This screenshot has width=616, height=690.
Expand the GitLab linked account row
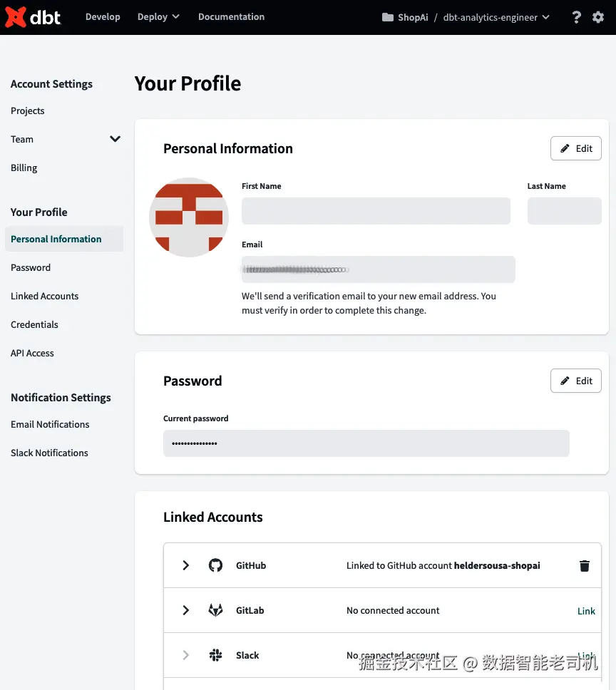[x=185, y=610]
